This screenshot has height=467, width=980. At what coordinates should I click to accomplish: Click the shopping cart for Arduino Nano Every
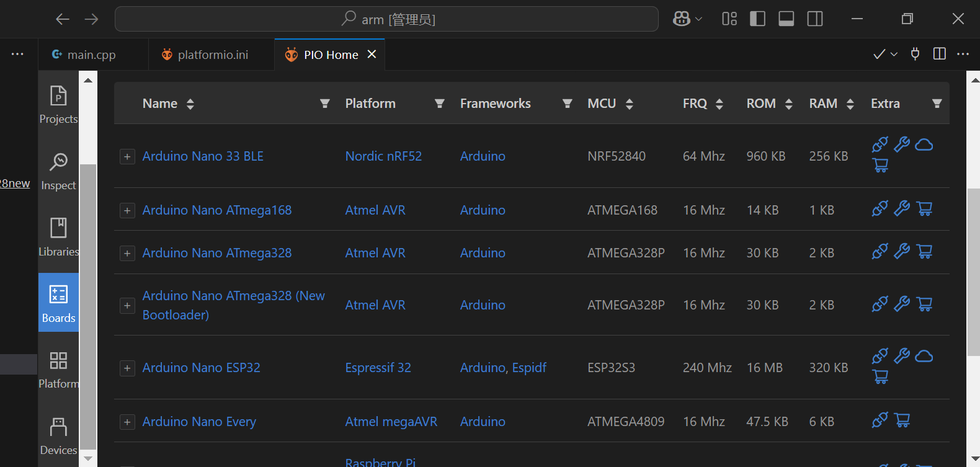(x=902, y=420)
